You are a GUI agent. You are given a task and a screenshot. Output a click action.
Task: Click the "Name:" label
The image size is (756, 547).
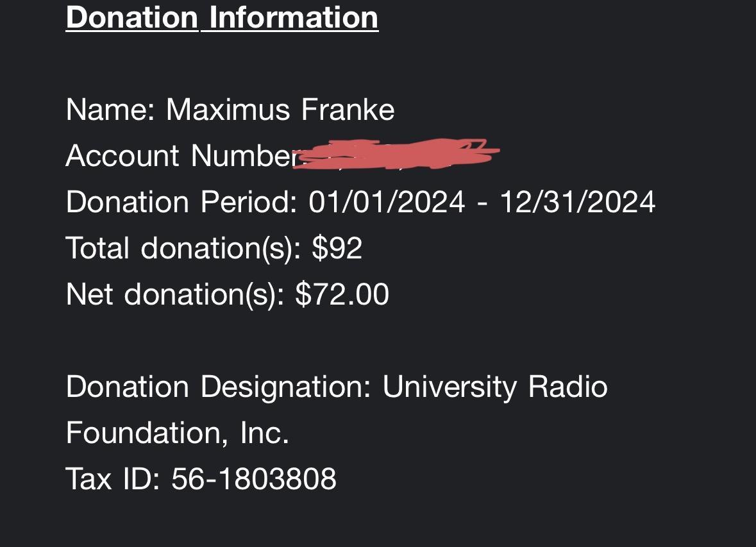point(110,110)
